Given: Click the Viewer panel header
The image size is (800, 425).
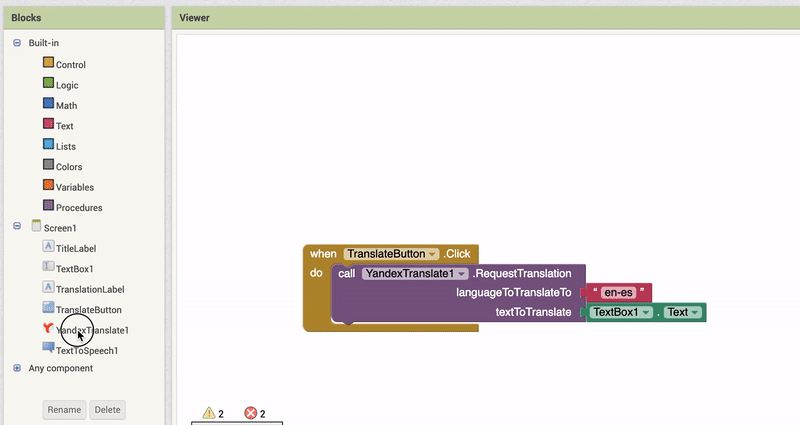Looking at the screenshot, I should coord(486,18).
